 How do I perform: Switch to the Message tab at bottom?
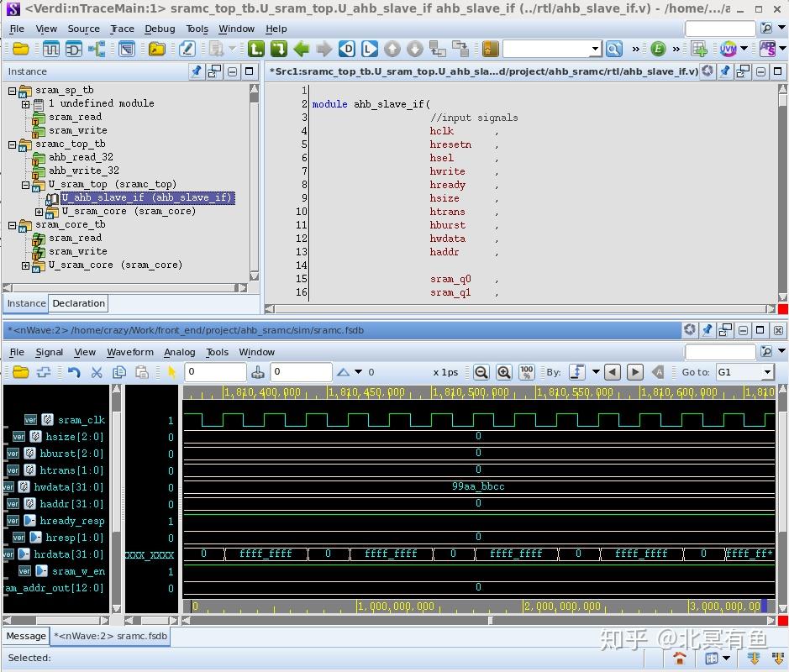tap(26, 636)
